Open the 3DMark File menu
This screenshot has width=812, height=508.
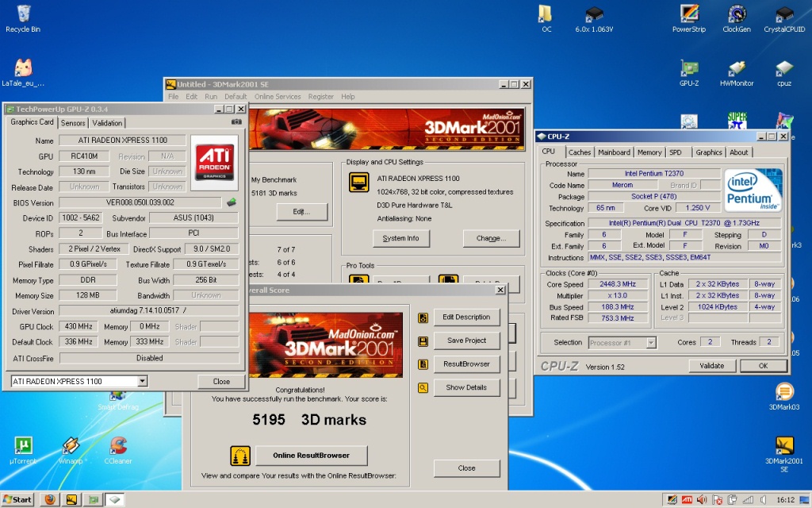pos(173,96)
